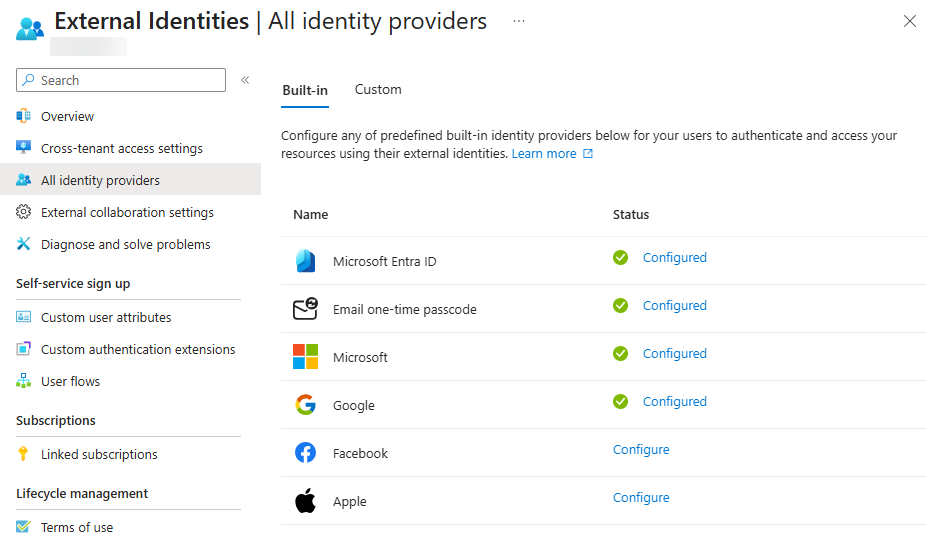Click the search magnifier icon
Screen dimensions: 934x546
(28, 80)
